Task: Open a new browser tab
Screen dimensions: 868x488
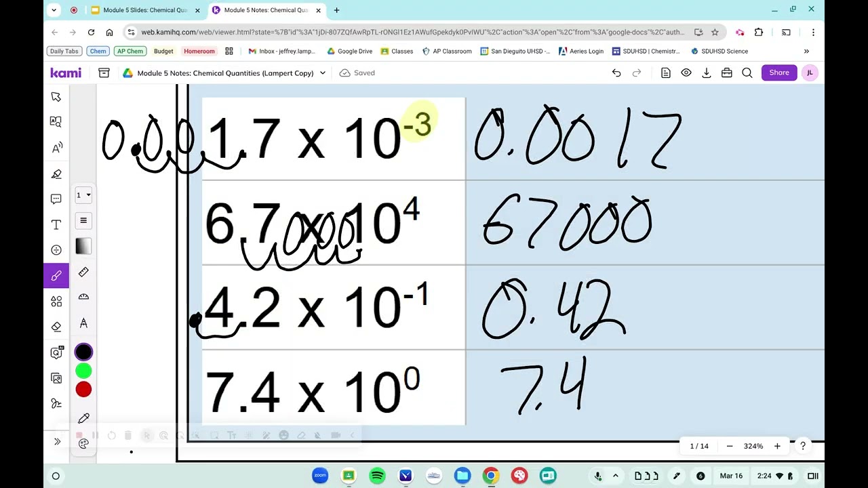Action: point(336,10)
